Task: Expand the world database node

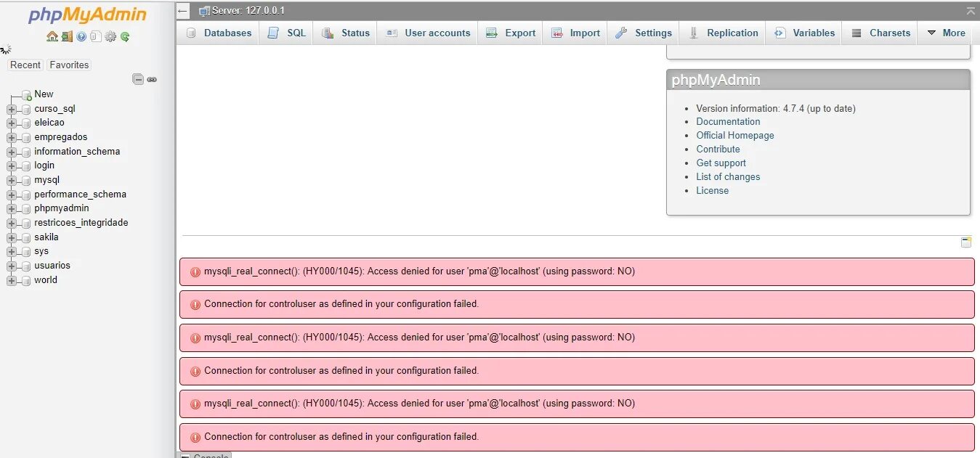Action: point(11,280)
